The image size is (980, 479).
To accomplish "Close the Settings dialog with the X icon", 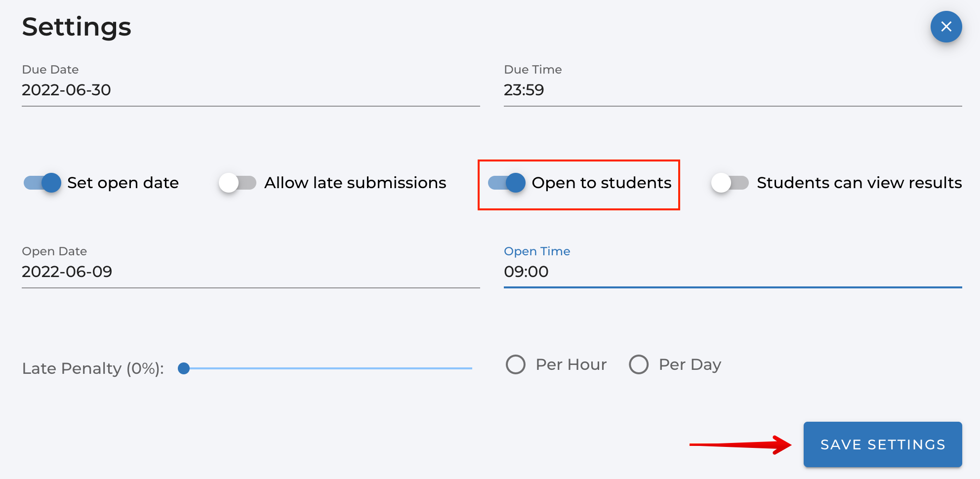I will click(946, 27).
